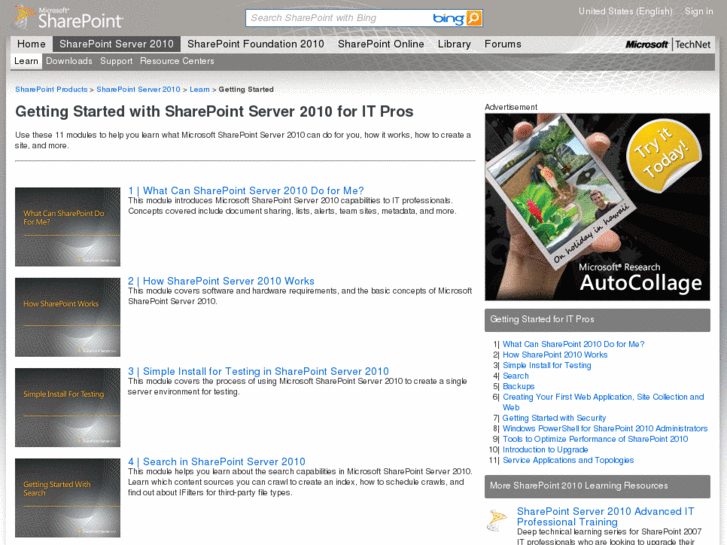This screenshot has height=545, width=727.
Task: Click sidebar link Search
Action: pyautogui.click(x=516, y=376)
